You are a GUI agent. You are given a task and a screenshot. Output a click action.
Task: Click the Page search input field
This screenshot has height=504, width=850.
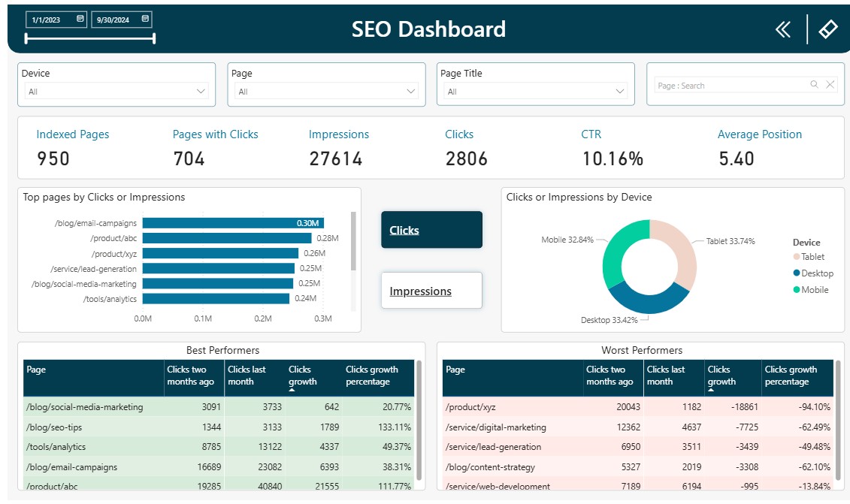pyautogui.click(x=732, y=85)
